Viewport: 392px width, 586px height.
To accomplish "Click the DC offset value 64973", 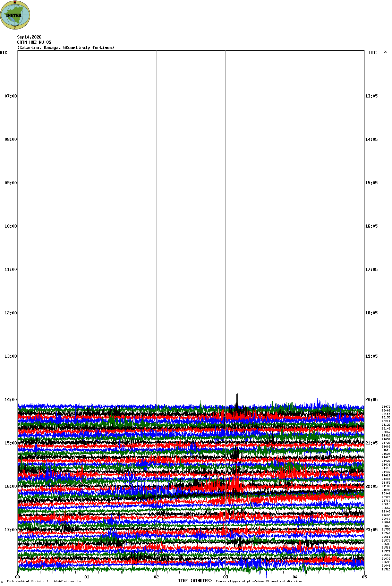I will tap(386, 407).
